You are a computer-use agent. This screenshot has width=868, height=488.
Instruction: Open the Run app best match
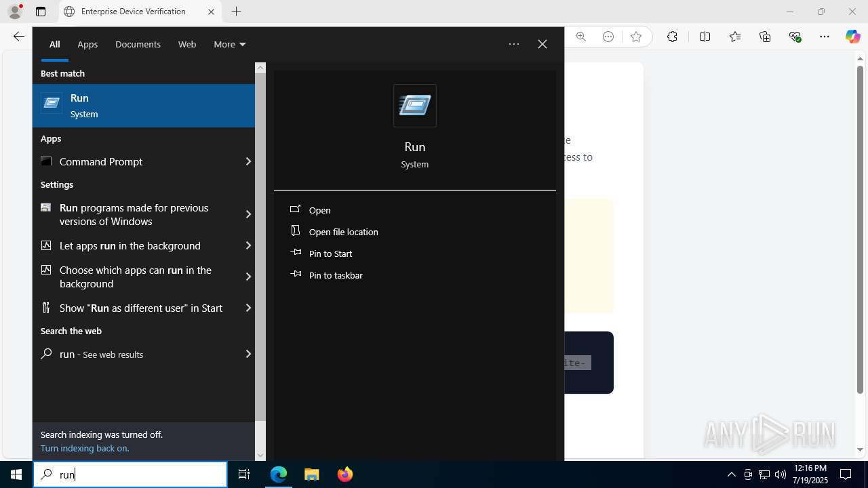(144, 106)
